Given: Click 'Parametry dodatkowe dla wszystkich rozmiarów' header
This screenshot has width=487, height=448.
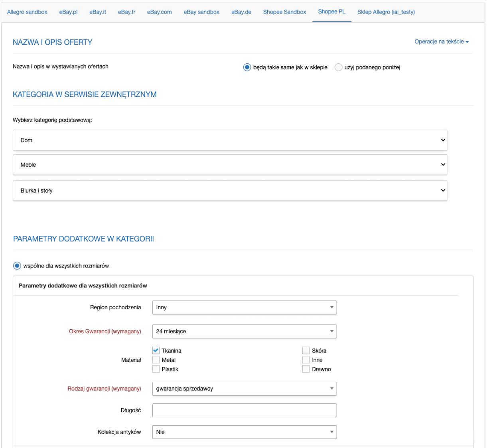Looking at the screenshot, I should tap(83, 286).
